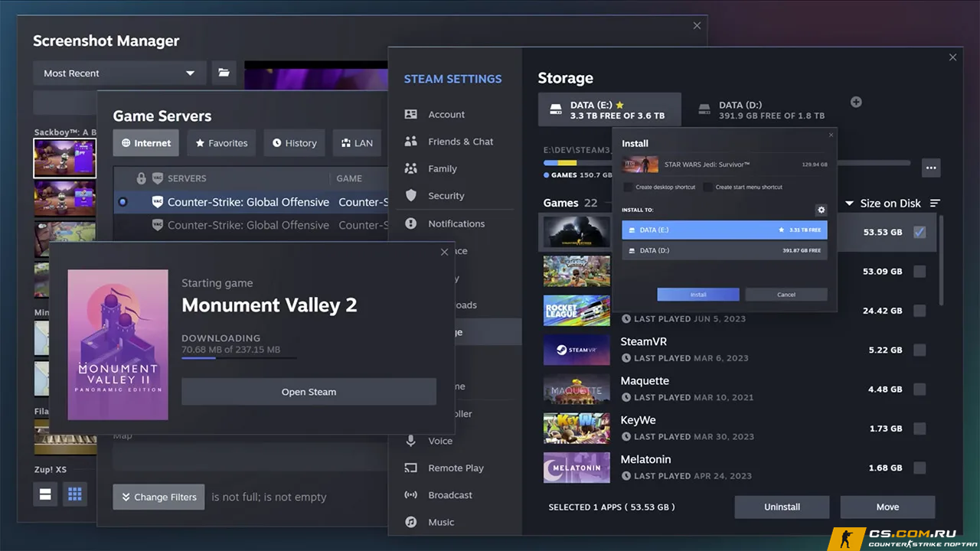980x551 pixels.
Task: Enable Create desktop shortcut checkbox
Action: point(628,187)
